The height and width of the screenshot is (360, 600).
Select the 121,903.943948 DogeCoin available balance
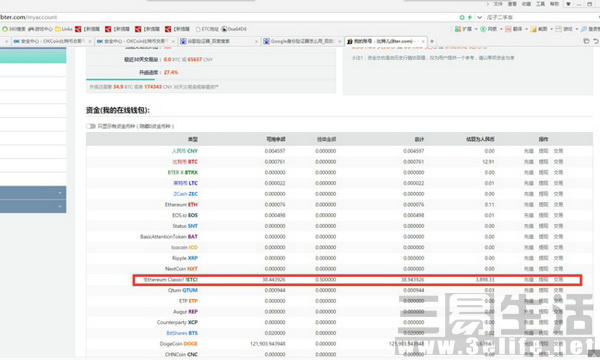click(x=268, y=344)
